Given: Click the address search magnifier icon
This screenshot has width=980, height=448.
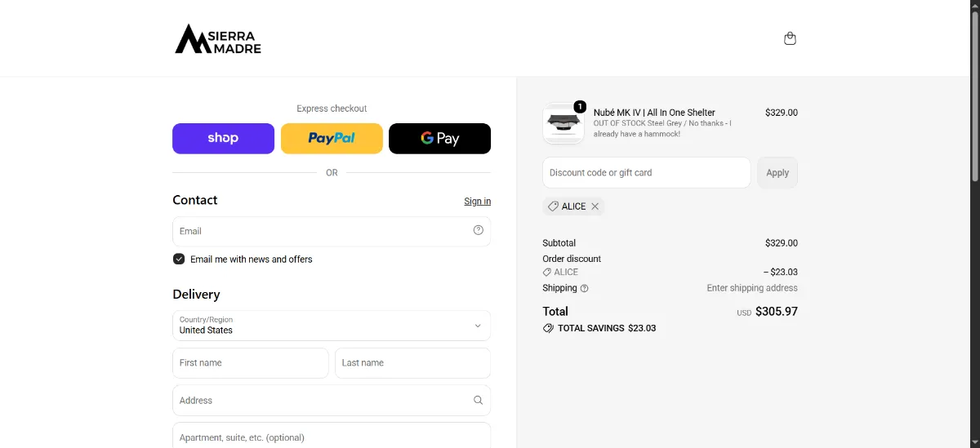Looking at the screenshot, I should click(479, 400).
